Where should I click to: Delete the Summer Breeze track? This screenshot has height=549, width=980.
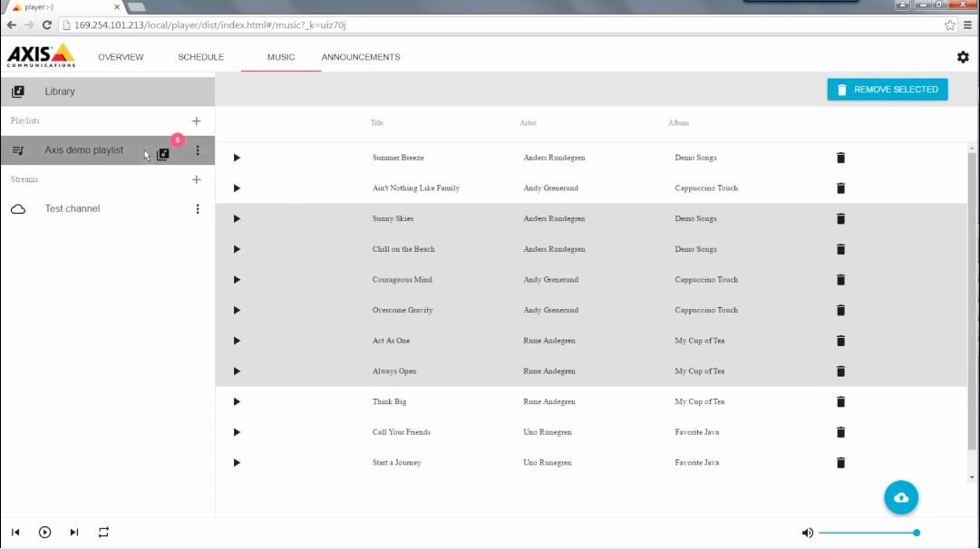coord(840,158)
